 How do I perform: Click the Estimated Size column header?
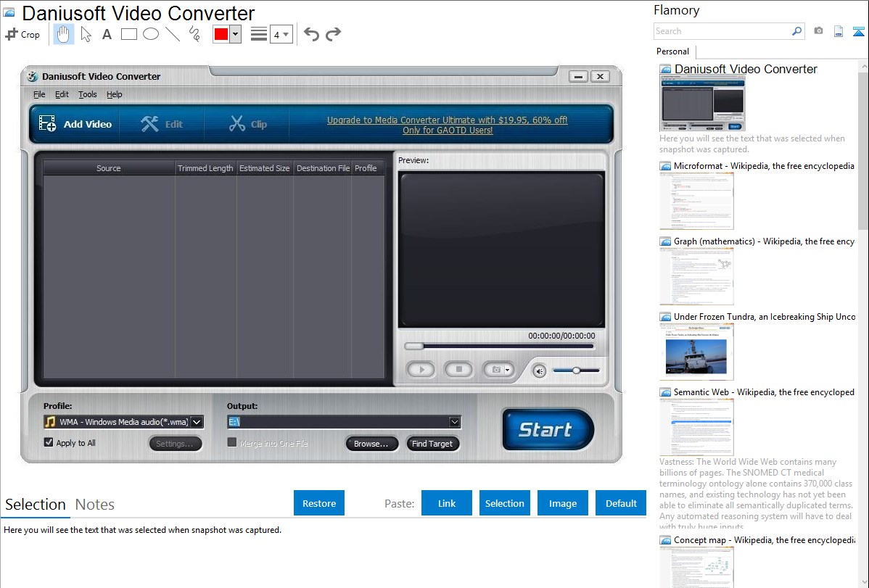(x=264, y=168)
